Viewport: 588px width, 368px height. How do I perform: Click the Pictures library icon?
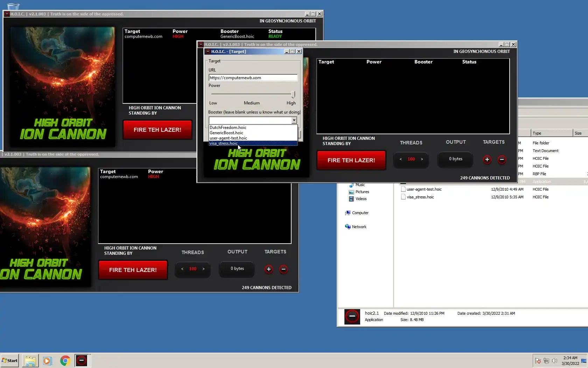[351, 192]
